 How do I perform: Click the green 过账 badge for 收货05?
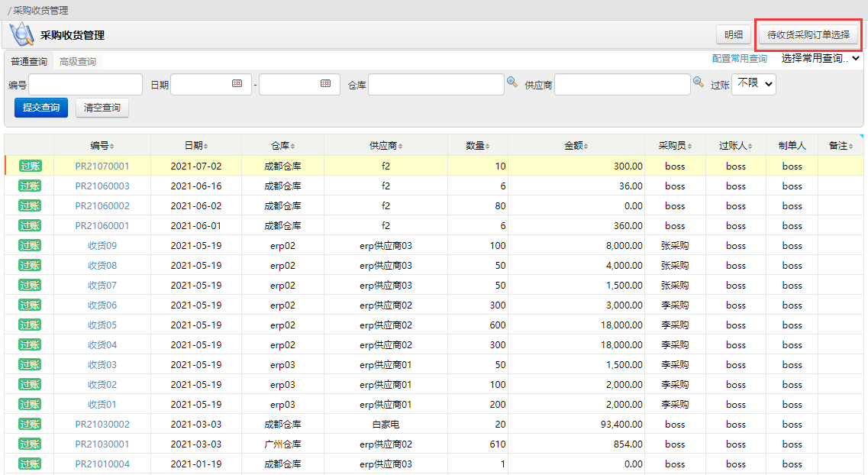coord(30,325)
